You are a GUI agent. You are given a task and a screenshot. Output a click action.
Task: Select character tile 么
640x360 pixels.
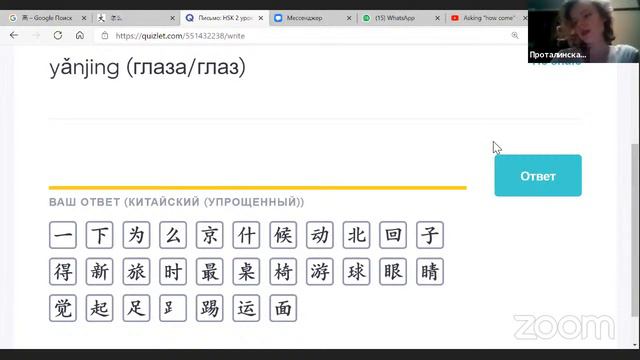(x=173, y=235)
